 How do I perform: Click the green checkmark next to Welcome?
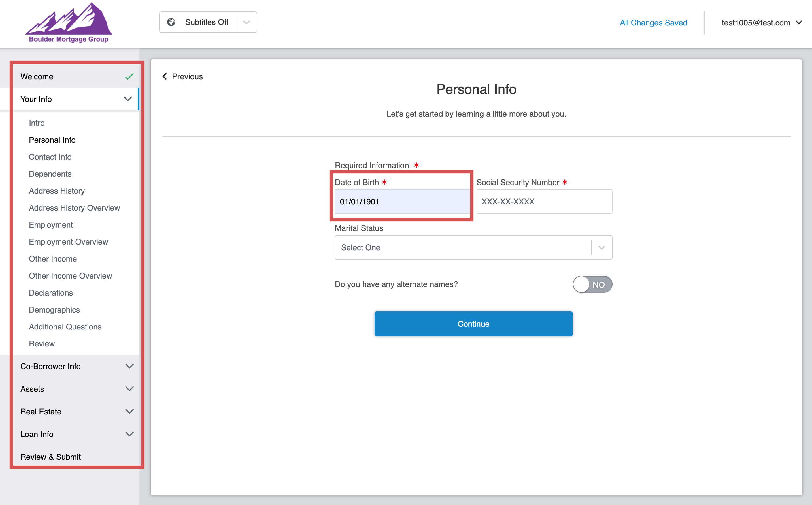coord(129,76)
